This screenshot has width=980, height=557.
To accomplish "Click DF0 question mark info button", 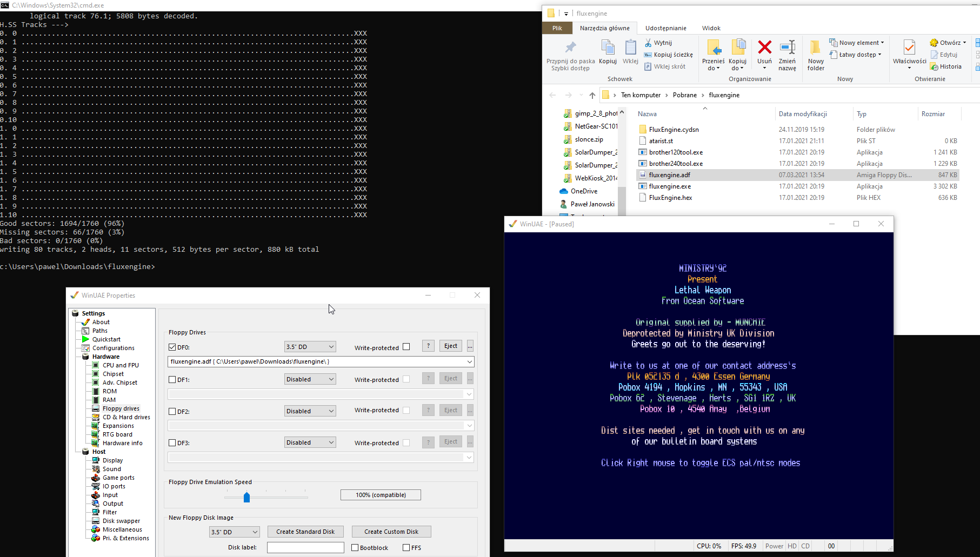I will [x=428, y=346].
